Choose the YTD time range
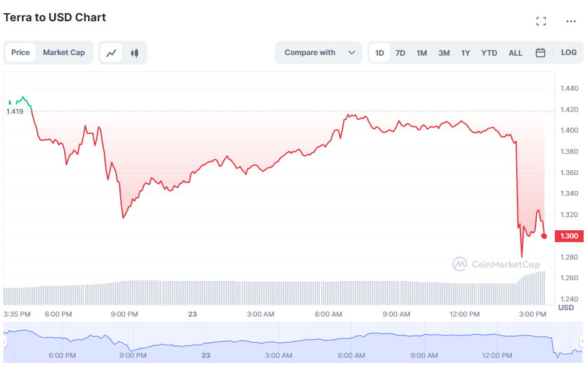 tap(489, 53)
